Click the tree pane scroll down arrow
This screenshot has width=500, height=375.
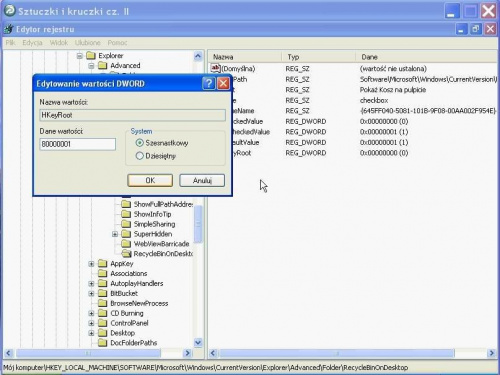[198, 342]
